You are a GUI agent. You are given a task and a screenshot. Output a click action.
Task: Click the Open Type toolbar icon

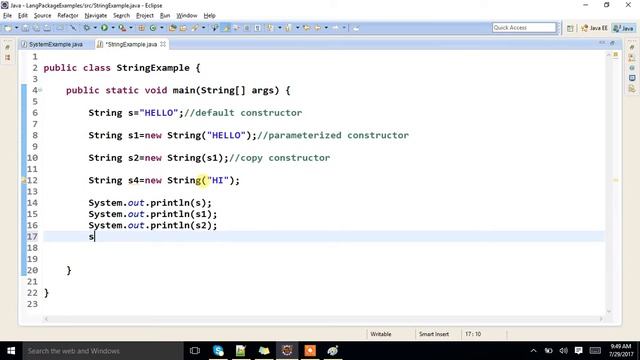point(172,28)
